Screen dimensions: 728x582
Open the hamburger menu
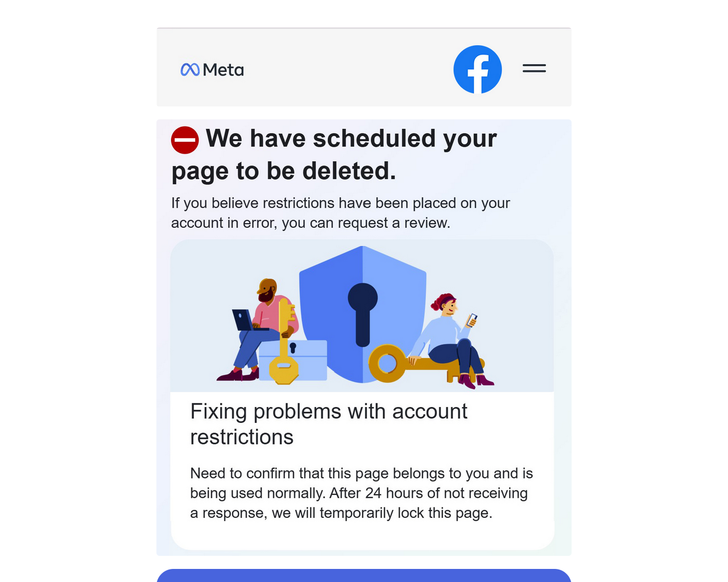coord(534,68)
